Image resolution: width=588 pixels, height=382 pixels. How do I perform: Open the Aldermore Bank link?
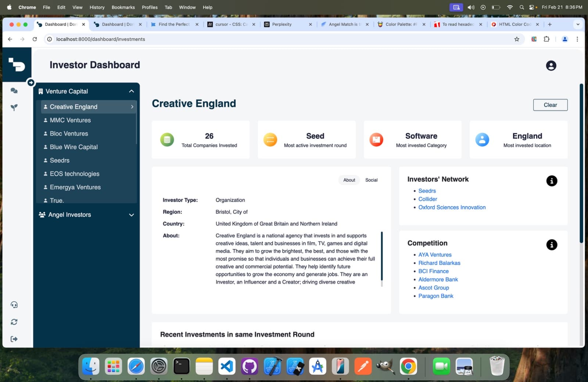[x=438, y=280]
